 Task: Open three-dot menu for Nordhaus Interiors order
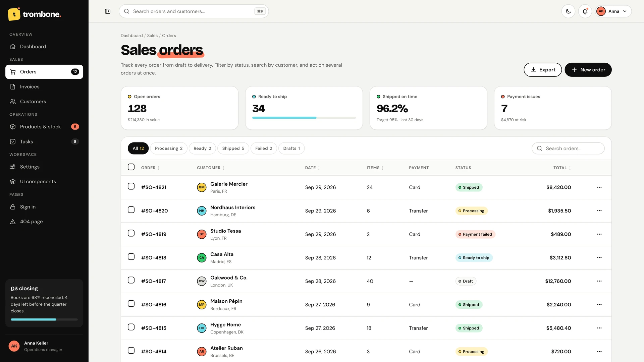click(x=599, y=211)
